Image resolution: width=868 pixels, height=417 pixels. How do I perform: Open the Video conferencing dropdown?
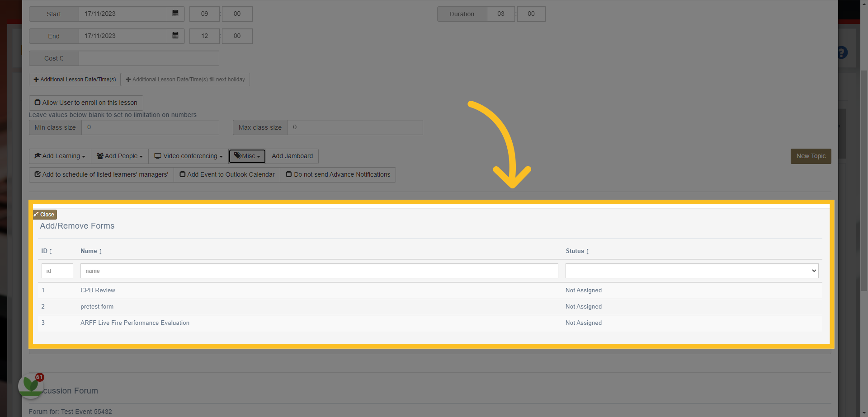pos(189,156)
